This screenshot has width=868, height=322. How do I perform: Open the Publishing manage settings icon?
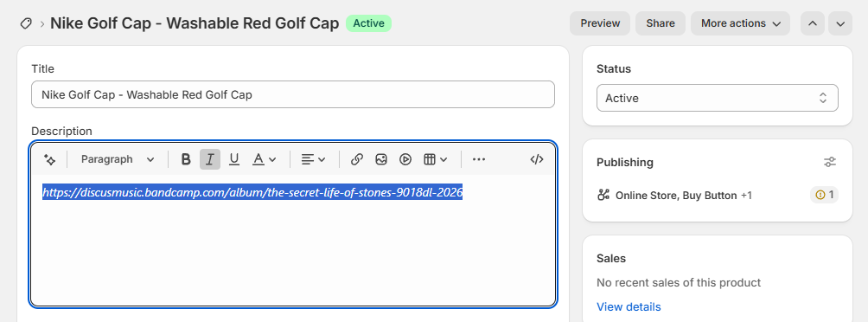tap(830, 163)
